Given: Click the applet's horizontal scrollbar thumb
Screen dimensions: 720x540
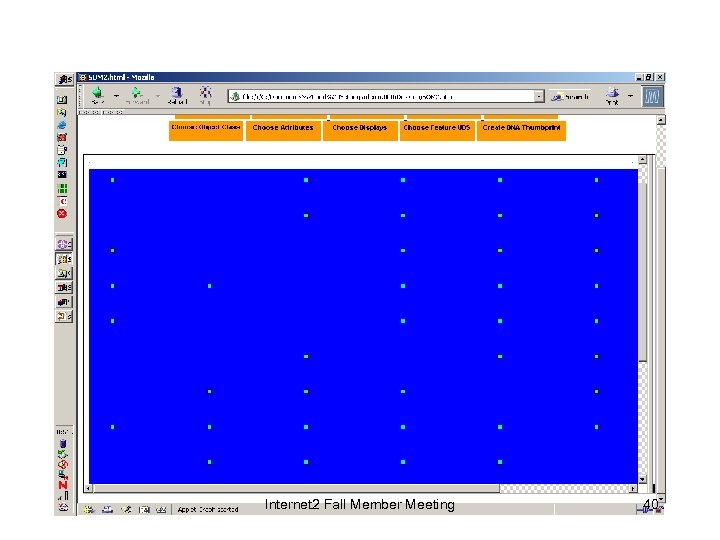Looking at the screenshot, I should pyautogui.click(x=296, y=489).
